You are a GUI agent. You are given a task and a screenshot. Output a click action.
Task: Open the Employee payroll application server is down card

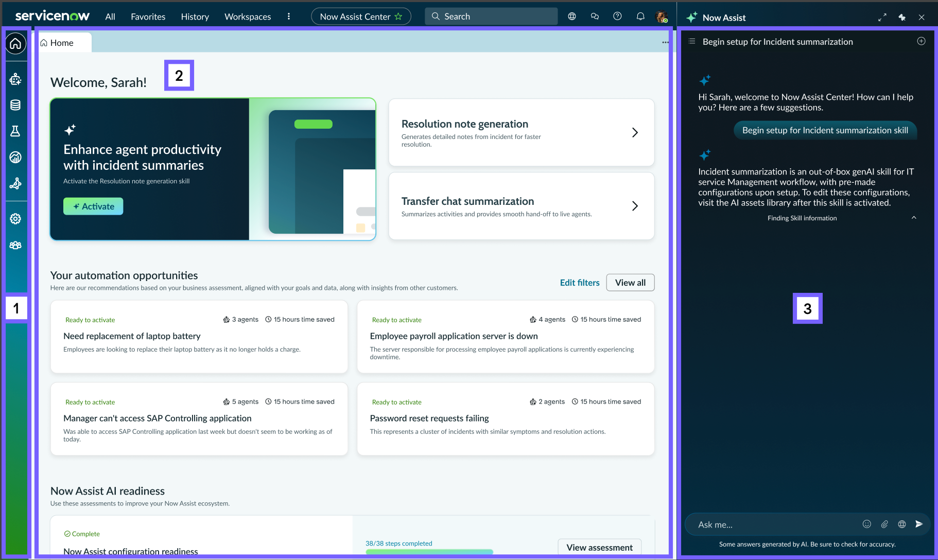coord(506,337)
